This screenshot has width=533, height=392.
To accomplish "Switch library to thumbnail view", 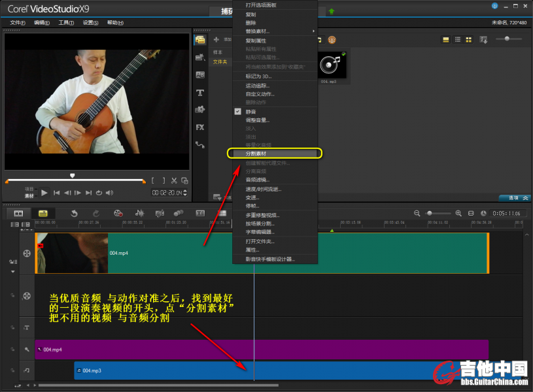I will click(469, 40).
